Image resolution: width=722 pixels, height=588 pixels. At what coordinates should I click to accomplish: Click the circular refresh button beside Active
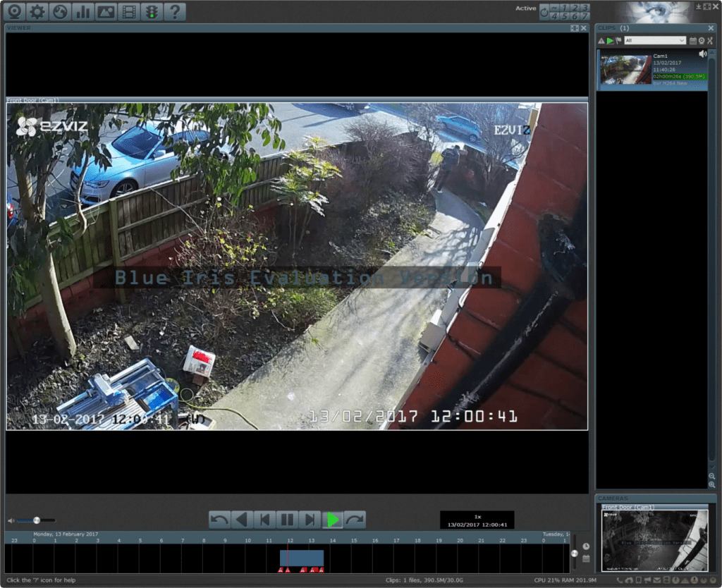tap(544, 12)
